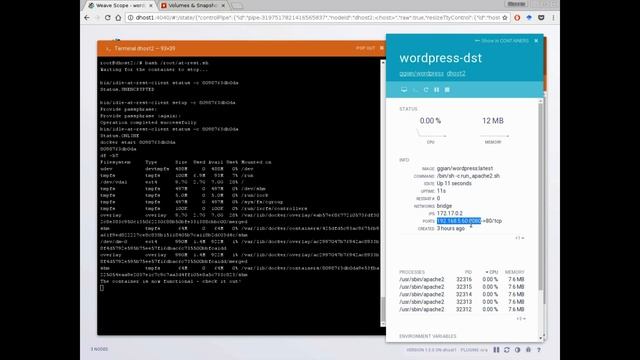This screenshot has height=360, width=640.
Task: Go back using browser back arrow
Action: click(87, 18)
